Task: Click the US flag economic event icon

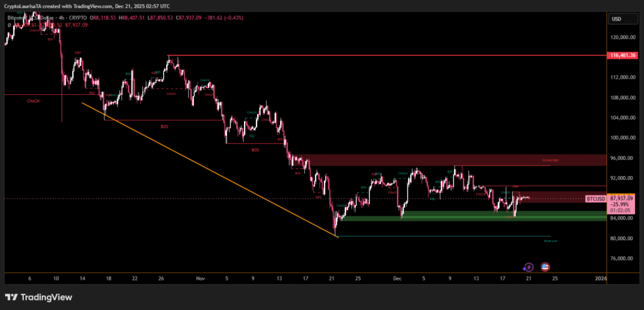Action: point(545,267)
